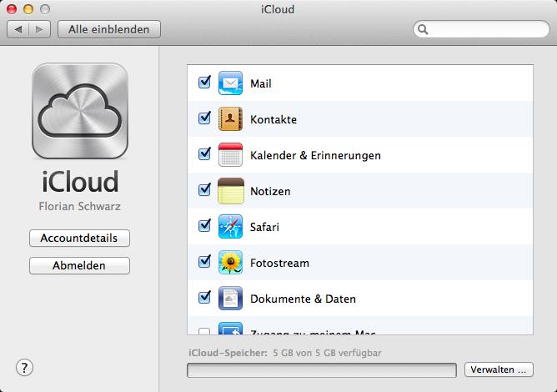Toggle the Notizen checkbox

pyautogui.click(x=204, y=190)
